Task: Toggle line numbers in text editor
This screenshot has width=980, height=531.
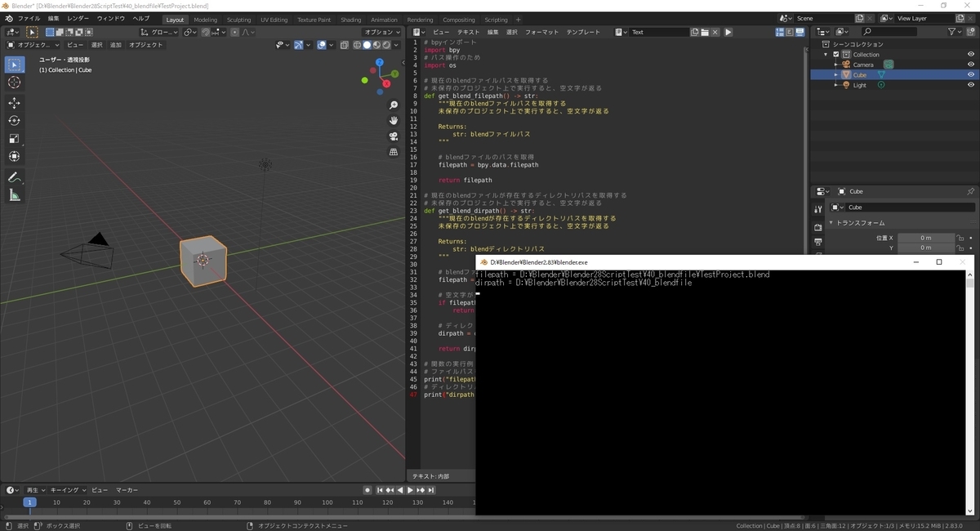Action: (778, 32)
